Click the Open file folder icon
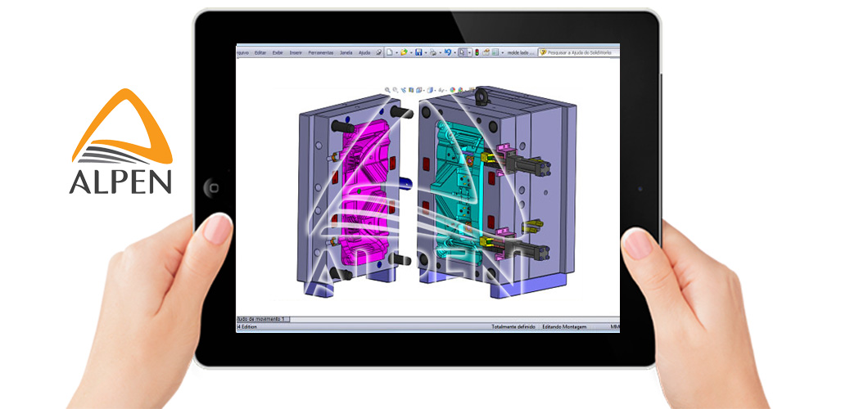This screenshot has height=409, width=868. click(x=404, y=52)
